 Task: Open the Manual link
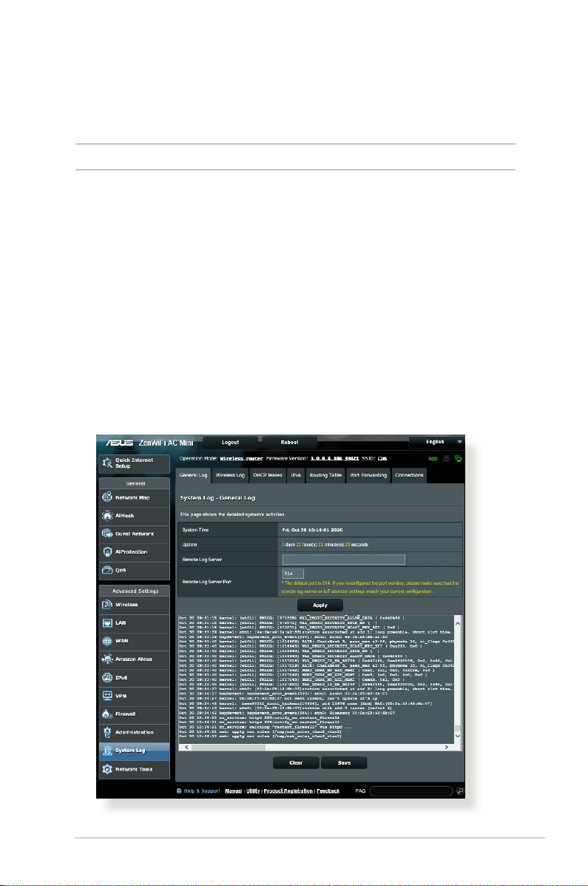coord(233,791)
